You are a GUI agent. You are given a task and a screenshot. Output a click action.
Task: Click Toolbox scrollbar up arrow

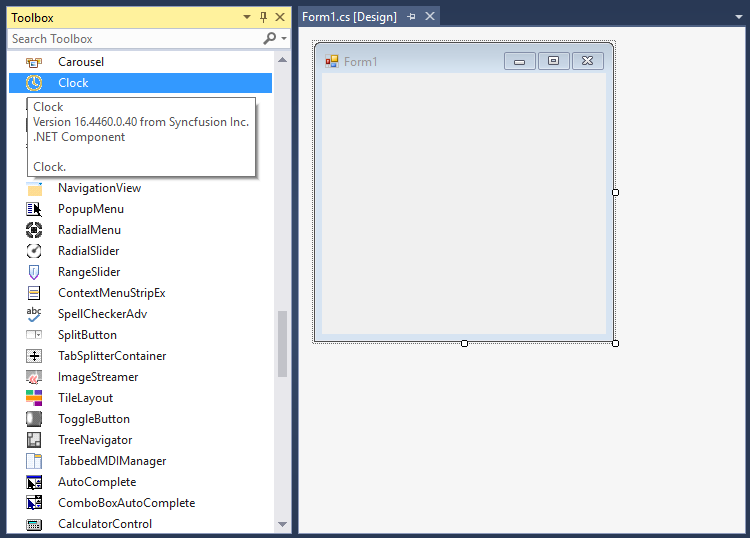tap(283, 60)
